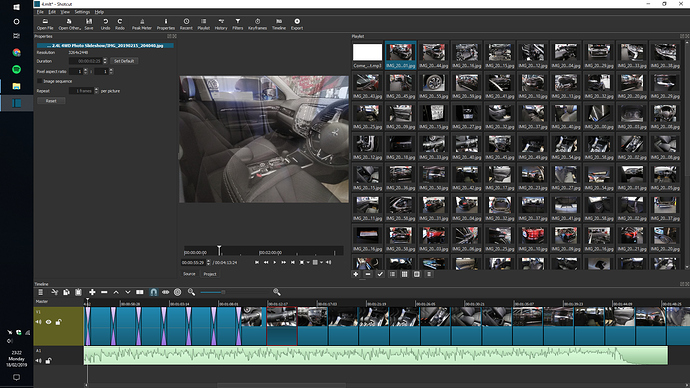Click the Open File toolbar icon

[x=45, y=24]
